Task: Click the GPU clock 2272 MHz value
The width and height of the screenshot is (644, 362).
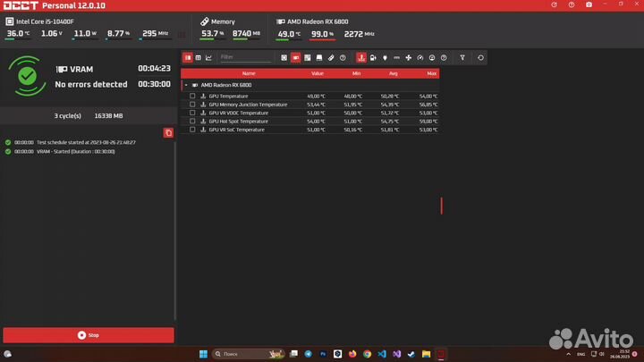Action: [360, 34]
